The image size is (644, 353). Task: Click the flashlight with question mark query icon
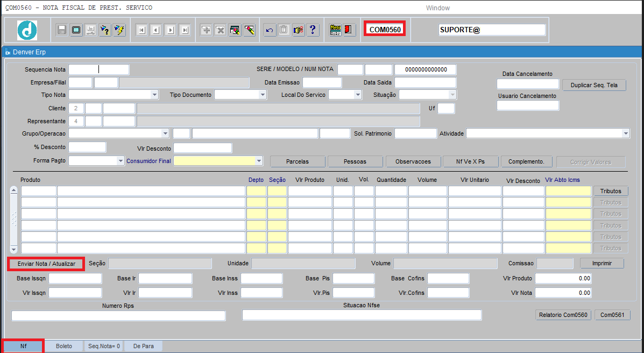click(x=105, y=30)
